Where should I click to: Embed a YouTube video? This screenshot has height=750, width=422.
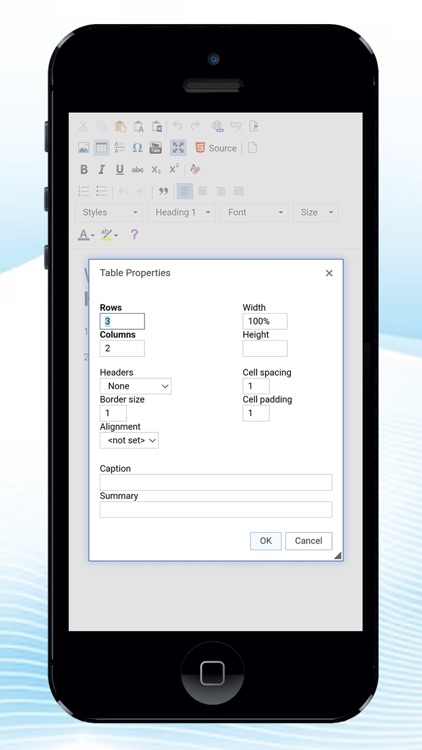(x=155, y=148)
